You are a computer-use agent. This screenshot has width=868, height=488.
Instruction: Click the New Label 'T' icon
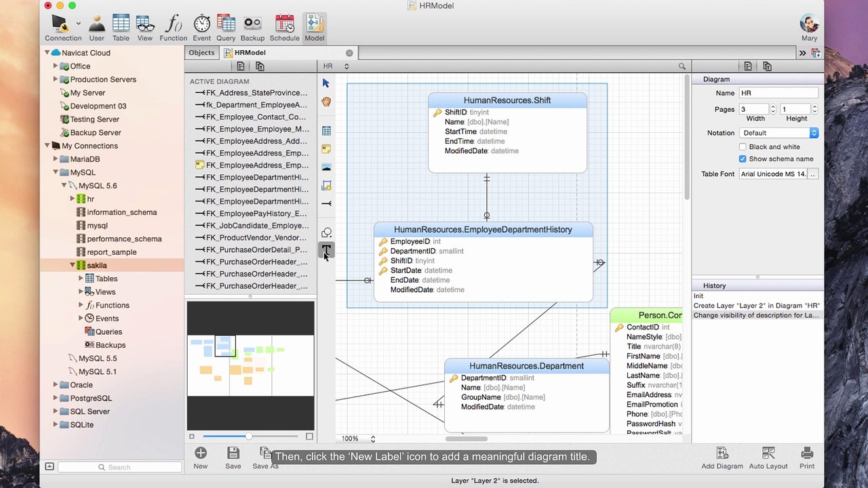coord(326,250)
